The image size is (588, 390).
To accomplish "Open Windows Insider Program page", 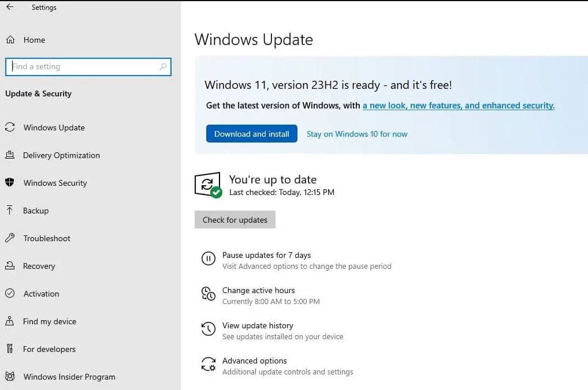I will 69,377.
